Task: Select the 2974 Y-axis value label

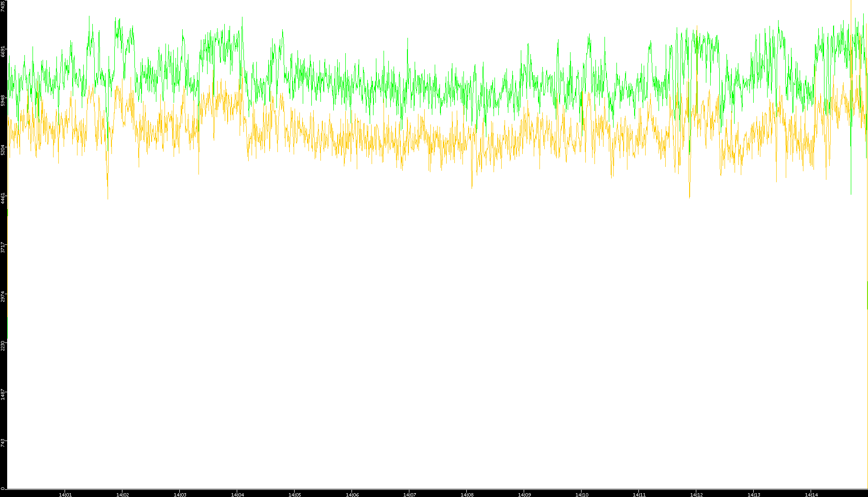Action: [3, 297]
